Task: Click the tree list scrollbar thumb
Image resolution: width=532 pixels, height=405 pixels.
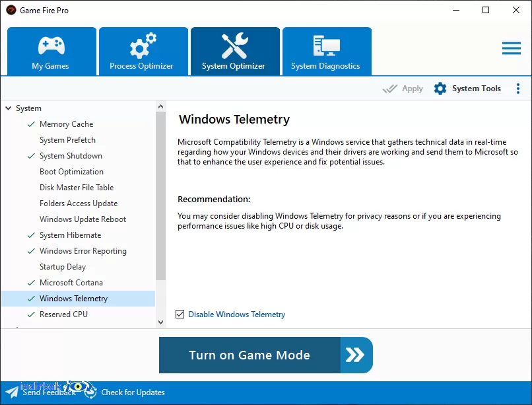Action: pos(161,196)
